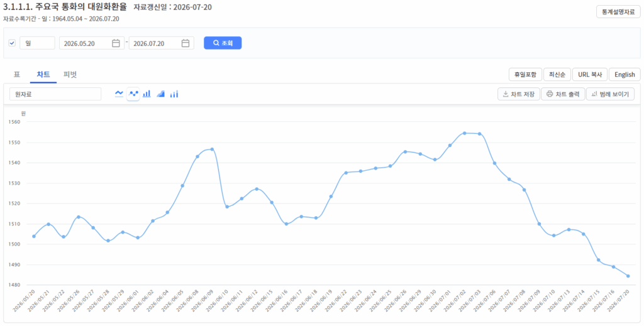Select the 차트 tab
The height and width of the screenshot is (326, 644).
pos(43,75)
